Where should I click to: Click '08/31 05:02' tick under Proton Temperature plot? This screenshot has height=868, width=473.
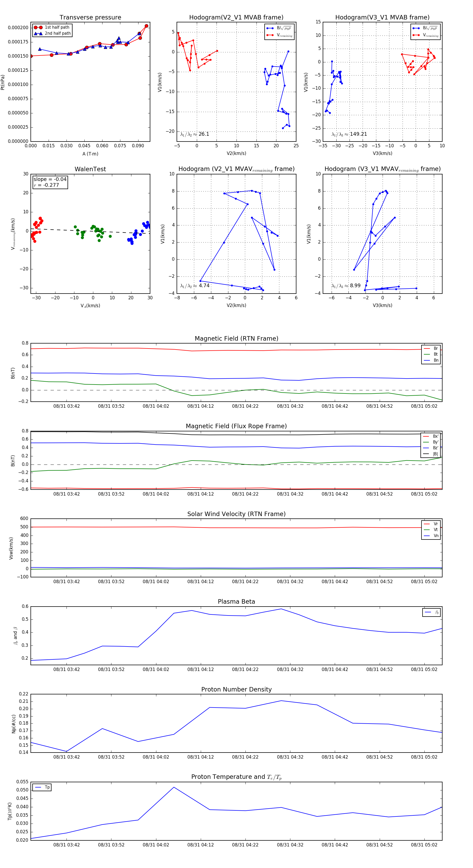[424, 845]
